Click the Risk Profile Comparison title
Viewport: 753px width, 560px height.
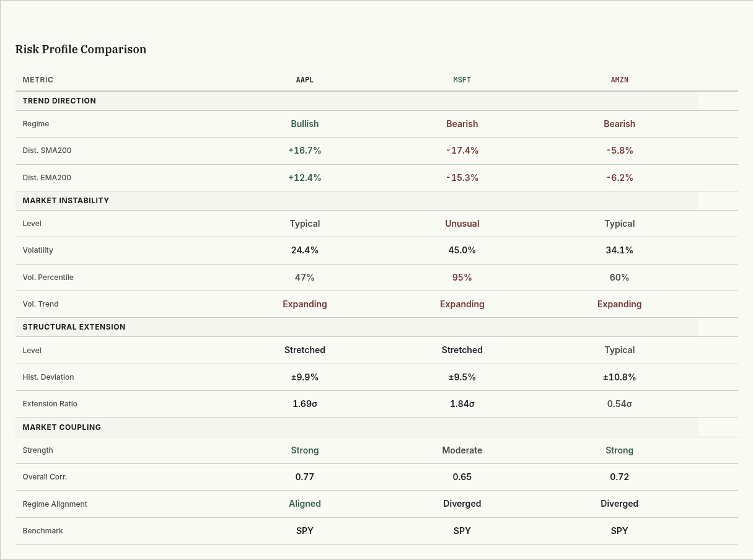(81, 50)
